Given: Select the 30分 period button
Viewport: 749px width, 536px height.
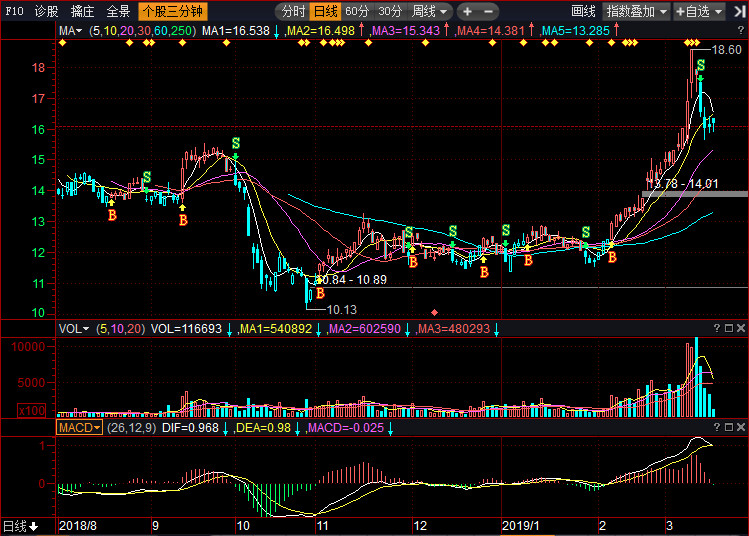Looking at the screenshot, I should [390, 11].
